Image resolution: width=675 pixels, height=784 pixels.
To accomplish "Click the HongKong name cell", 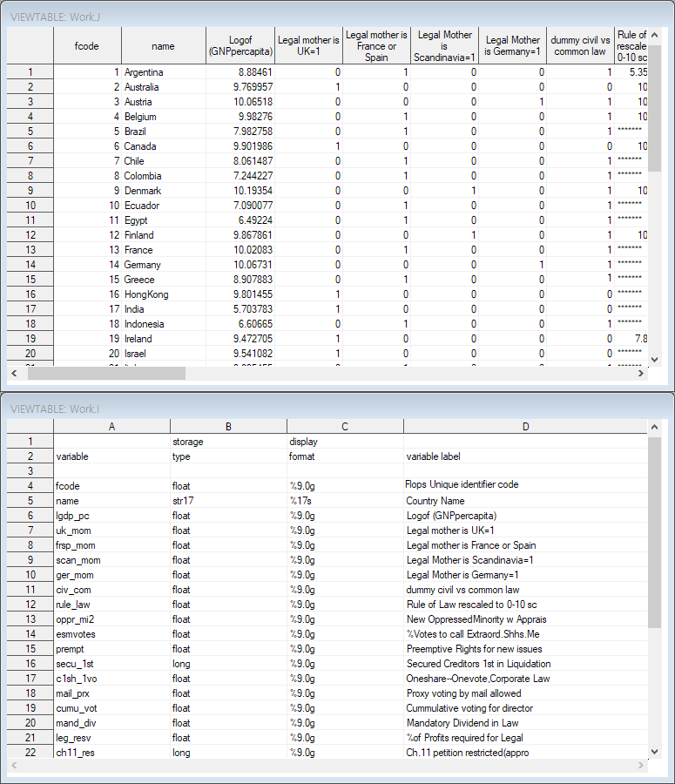I will [164, 294].
